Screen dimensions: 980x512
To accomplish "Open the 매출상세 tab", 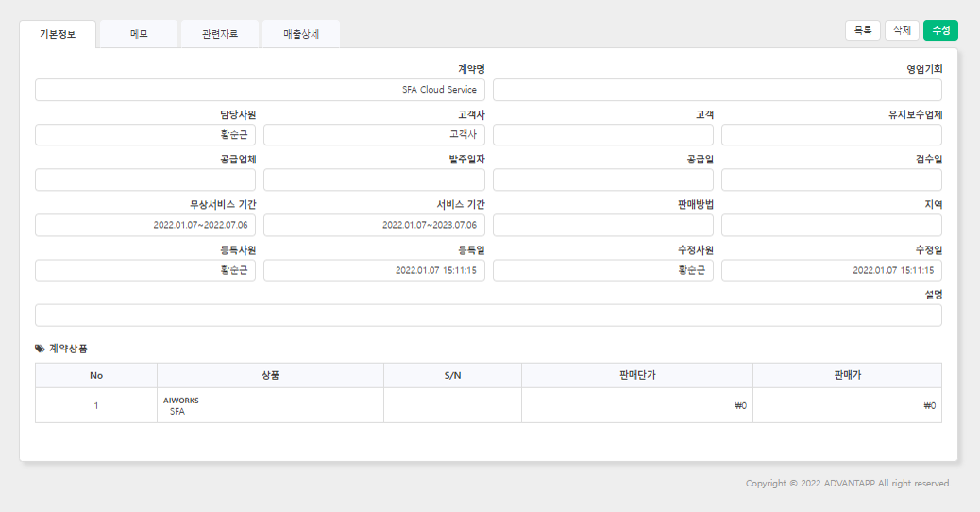I will (301, 34).
